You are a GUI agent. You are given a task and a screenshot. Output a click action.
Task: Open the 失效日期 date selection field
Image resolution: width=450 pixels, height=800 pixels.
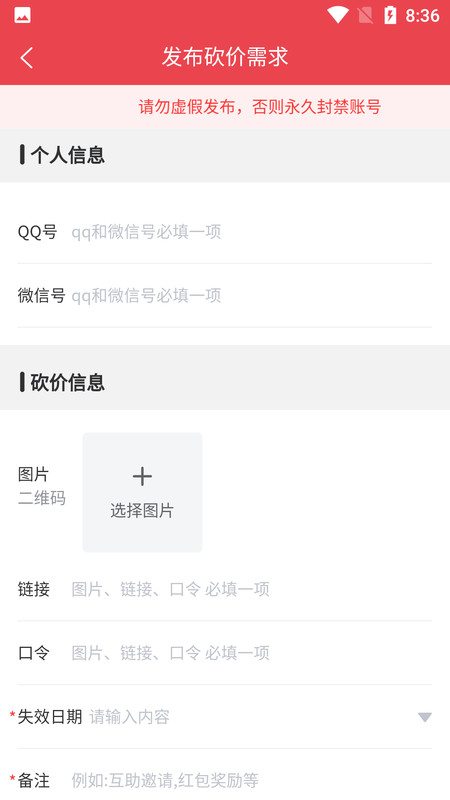(x=224, y=717)
